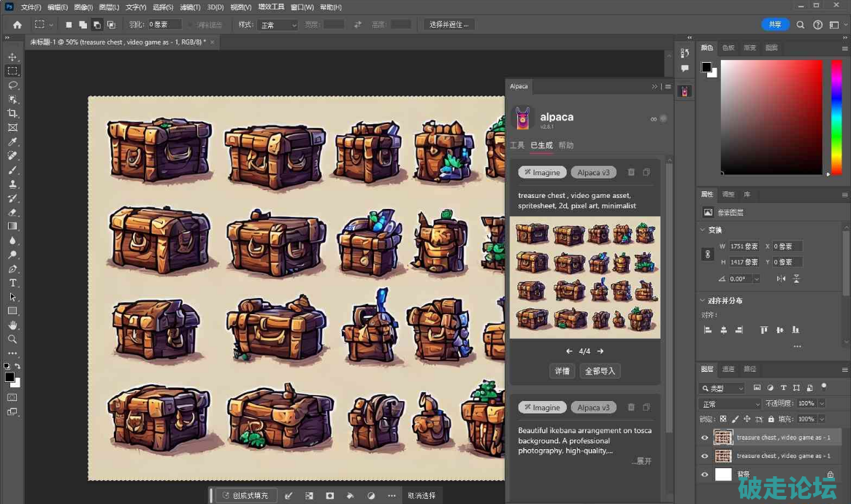
Task: Delete the treasure chest generation with trash icon
Action: click(x=631, y=172)
